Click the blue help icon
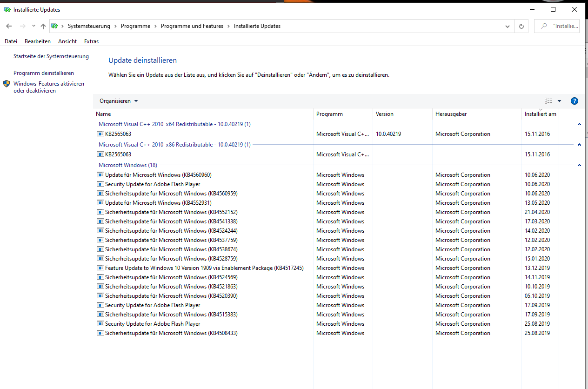The image size is (588, 389). point(574,101)
